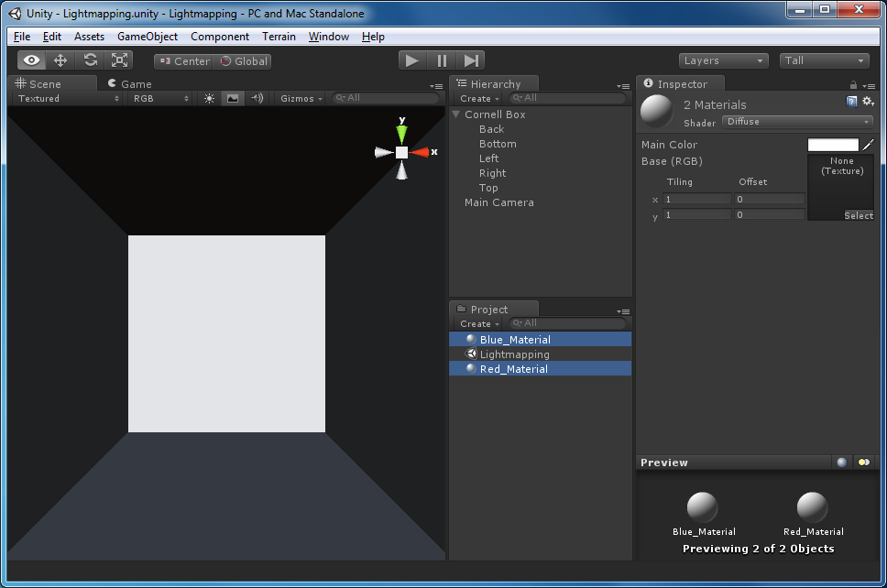Click the green Y axis gizmo cone
887x588 pixels.
click(x=401, y=135)
